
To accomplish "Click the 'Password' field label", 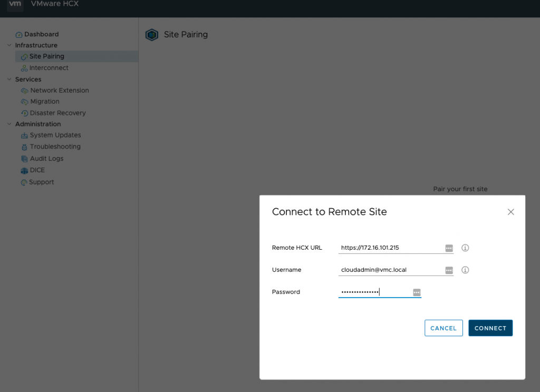I will [286, 292].
